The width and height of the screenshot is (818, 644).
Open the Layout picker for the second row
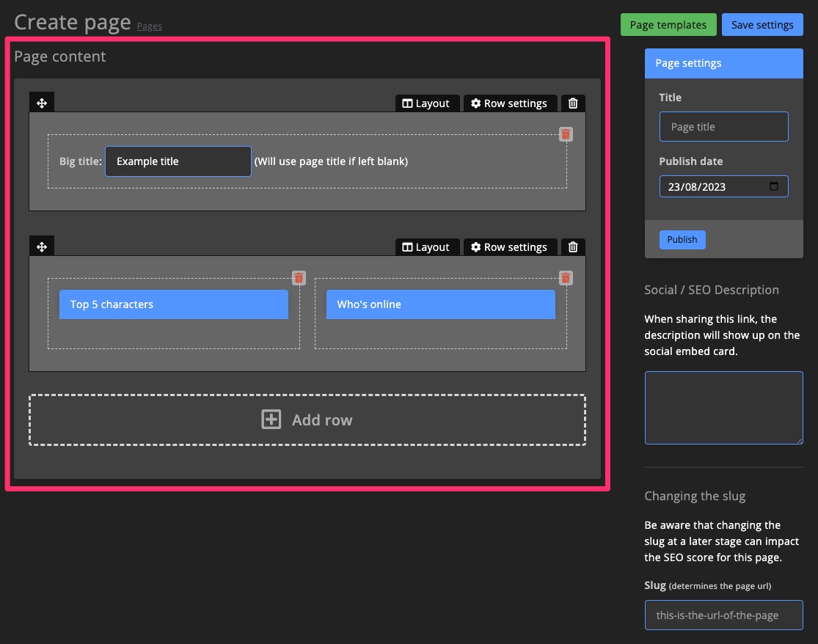(427, 246)
